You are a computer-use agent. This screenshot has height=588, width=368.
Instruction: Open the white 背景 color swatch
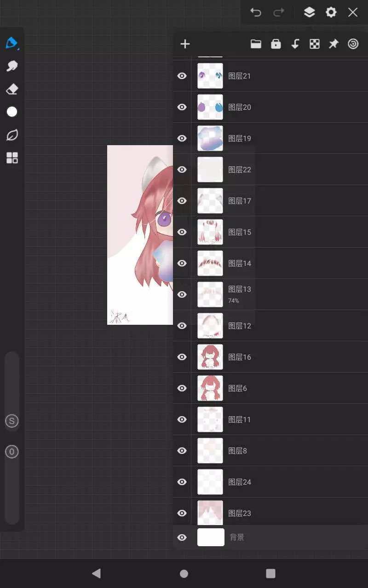pos(211,537)
